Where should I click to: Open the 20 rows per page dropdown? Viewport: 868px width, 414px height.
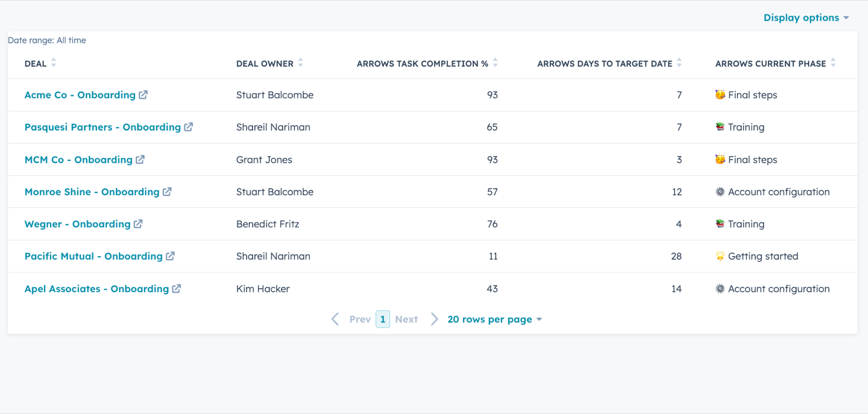495,319
